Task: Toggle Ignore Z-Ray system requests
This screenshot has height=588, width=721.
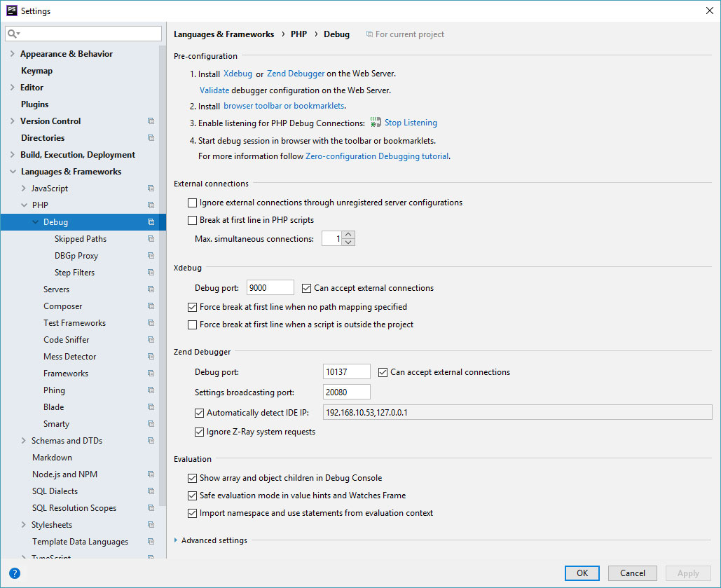Action: [x=199, y=432]
